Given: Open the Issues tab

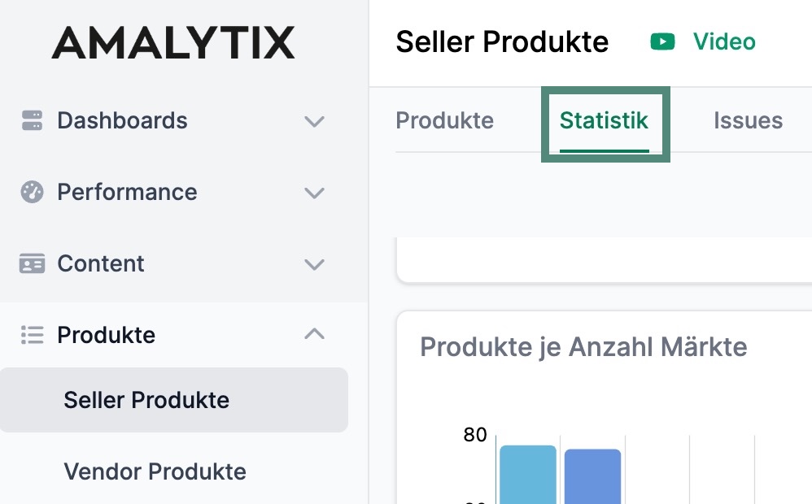Looking at the screenshot, I should (748, 121).
